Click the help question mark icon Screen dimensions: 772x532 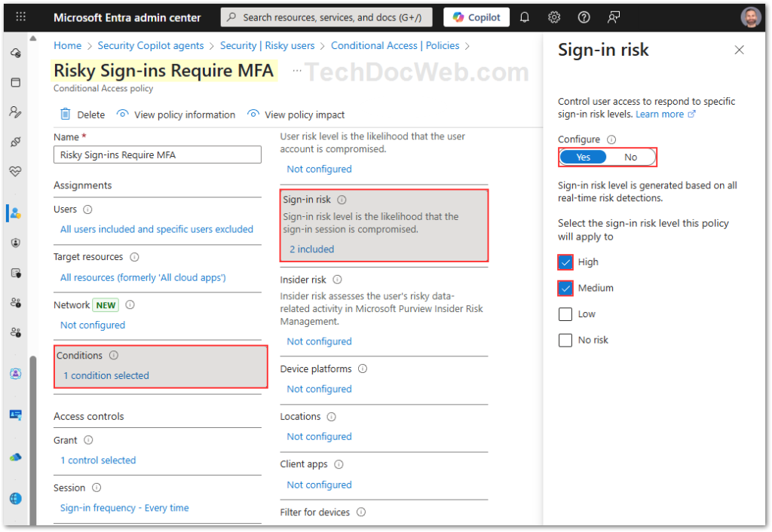point(584,17)
